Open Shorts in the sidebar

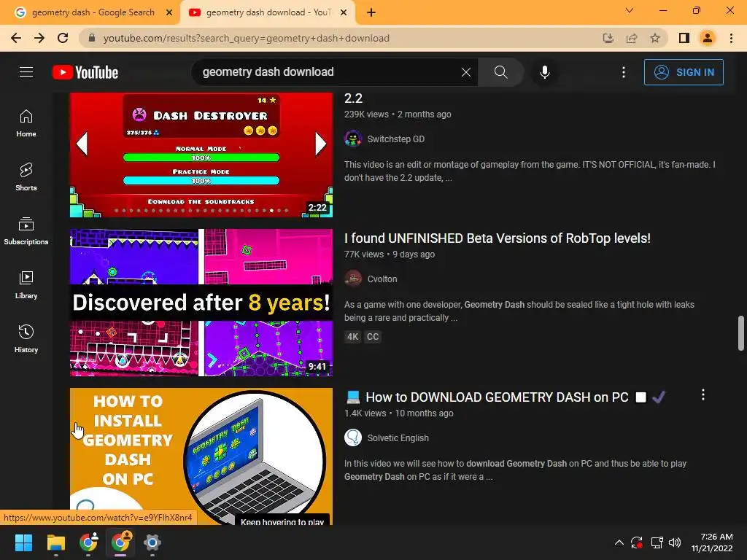26,177
